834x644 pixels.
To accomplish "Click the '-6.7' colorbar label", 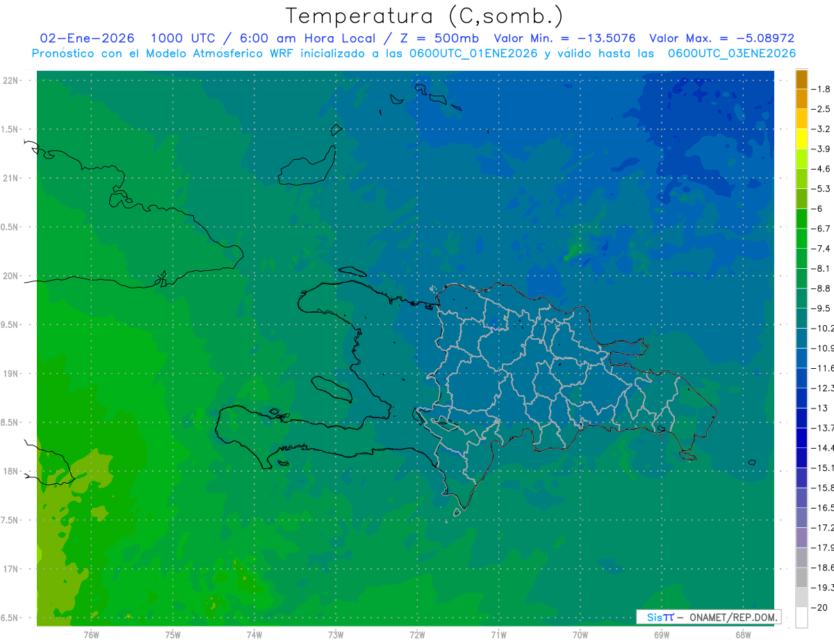I will coord(822,229).
